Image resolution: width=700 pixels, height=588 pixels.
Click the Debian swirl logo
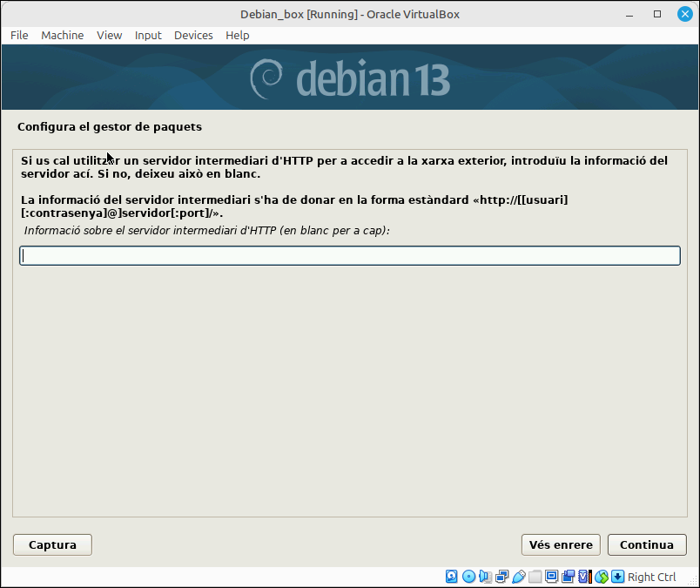[x=266, y=78]
